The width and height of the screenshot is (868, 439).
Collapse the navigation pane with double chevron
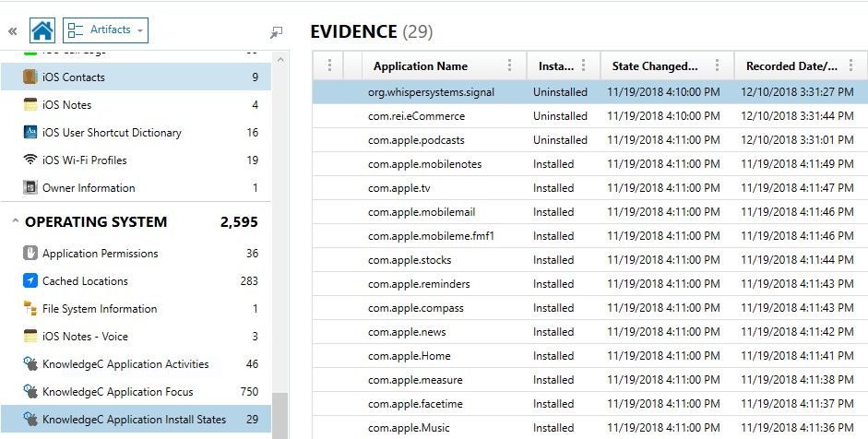12,31
